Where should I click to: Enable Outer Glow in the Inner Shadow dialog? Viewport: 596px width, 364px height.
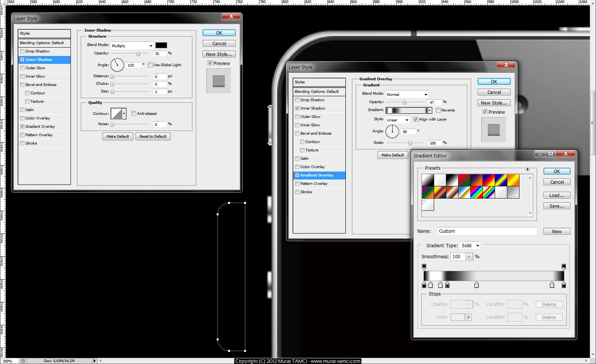(x=22, y=68)
